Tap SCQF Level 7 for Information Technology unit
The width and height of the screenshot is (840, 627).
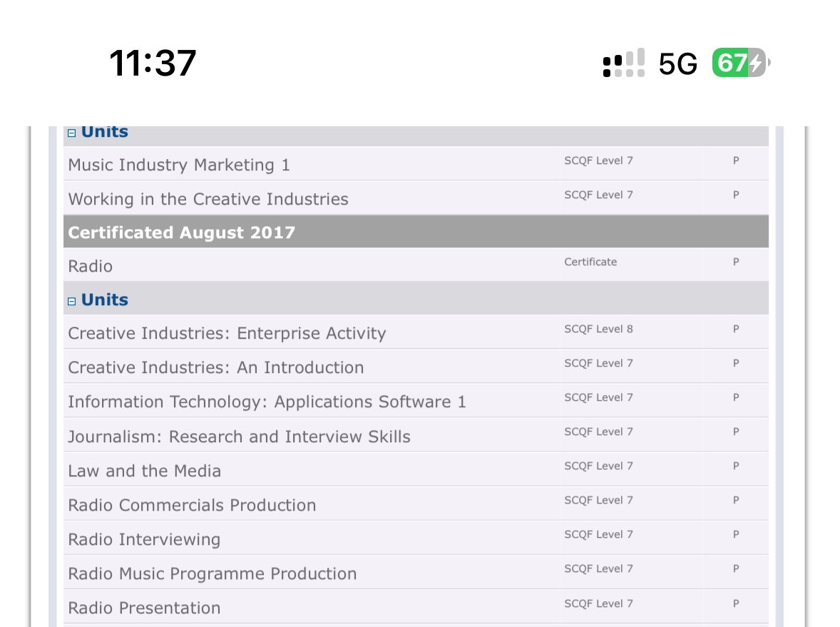coord(598,397)
